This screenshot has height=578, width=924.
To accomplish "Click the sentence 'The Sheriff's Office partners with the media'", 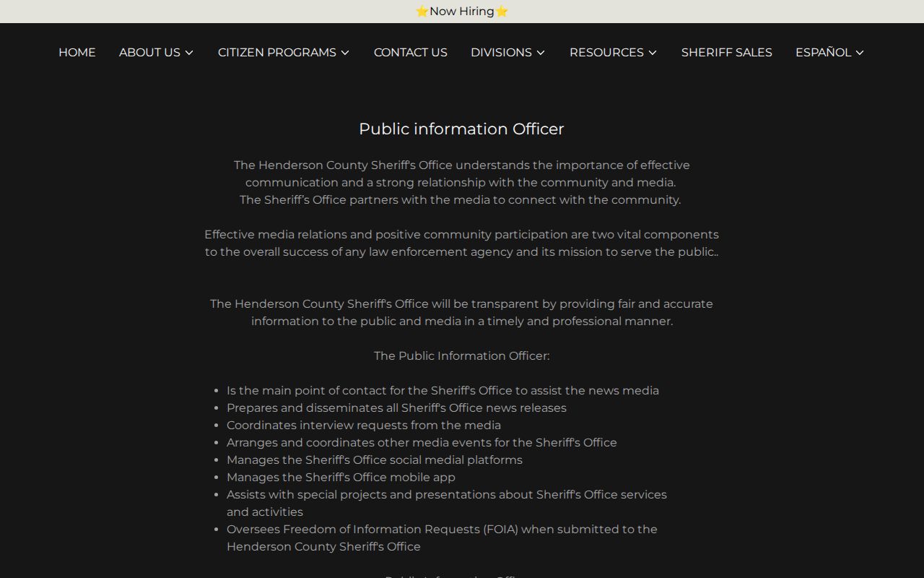I will tap(461, 199).
